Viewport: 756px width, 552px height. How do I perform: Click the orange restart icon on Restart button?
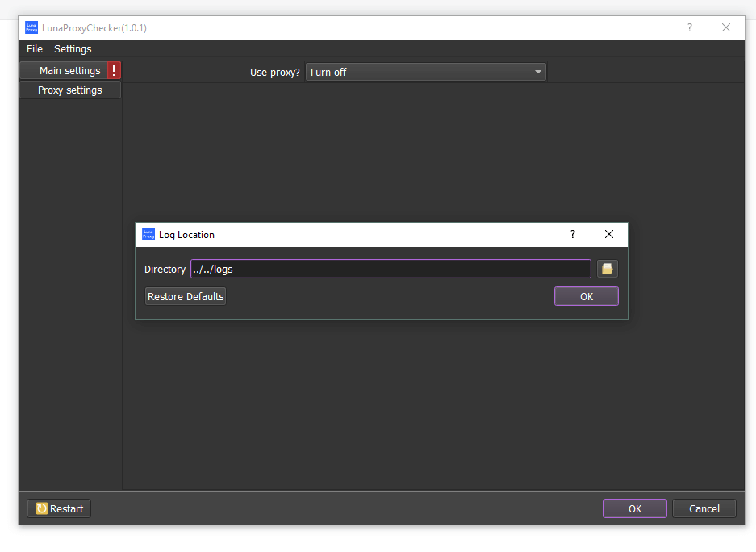coord(41,508)
